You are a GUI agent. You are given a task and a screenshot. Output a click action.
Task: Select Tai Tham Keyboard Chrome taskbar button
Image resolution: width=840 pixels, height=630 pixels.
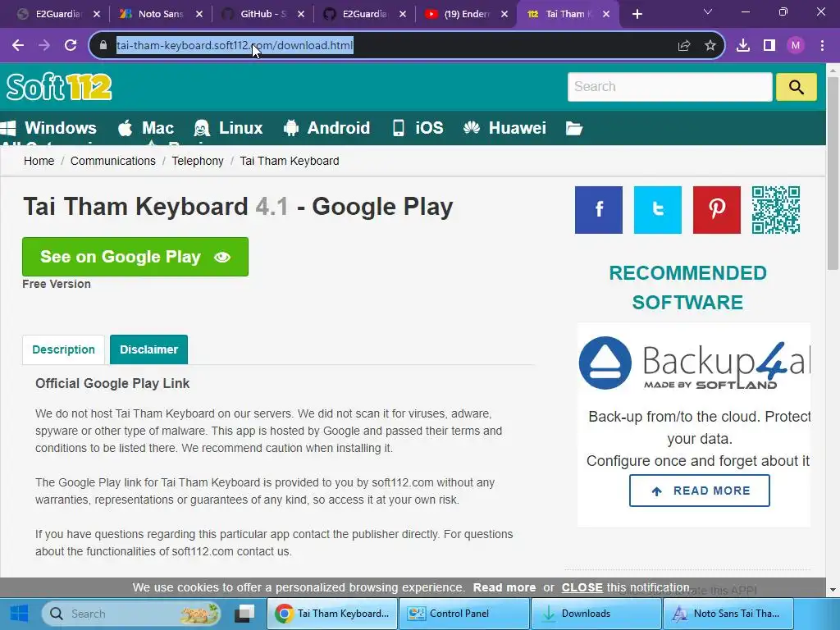(332, 614)
